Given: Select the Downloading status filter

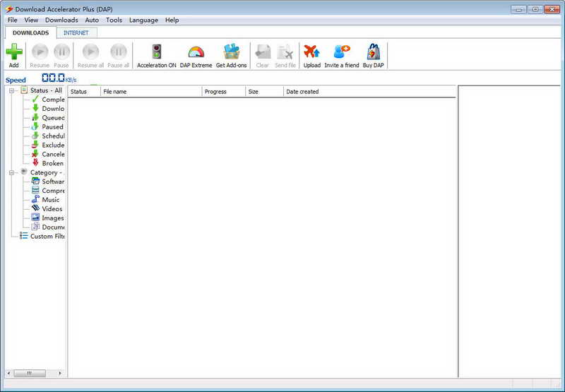Looking at the screenshot, I should coord(48,109).
